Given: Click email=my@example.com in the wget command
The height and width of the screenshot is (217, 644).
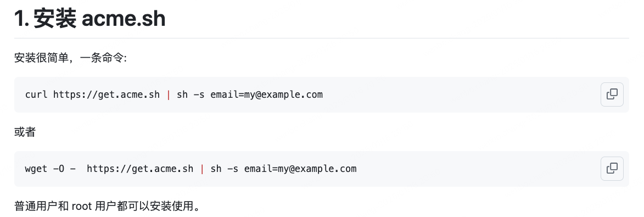Looking at the screenshot, I should [x=300, y=169].
